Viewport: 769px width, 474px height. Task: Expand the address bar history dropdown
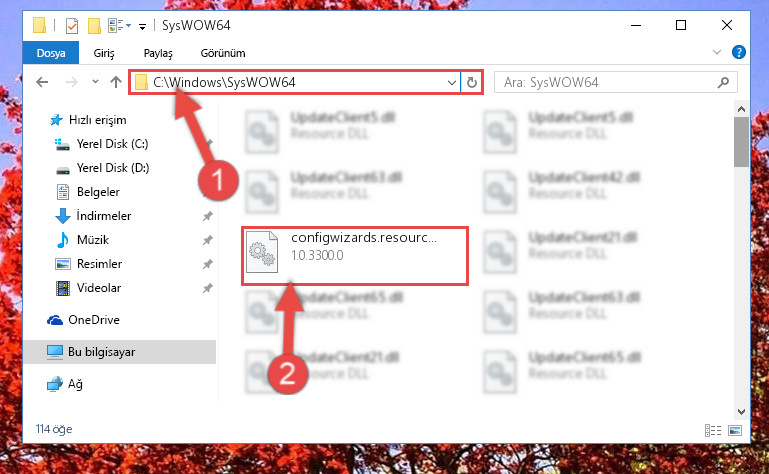click(x=452, y=82)
